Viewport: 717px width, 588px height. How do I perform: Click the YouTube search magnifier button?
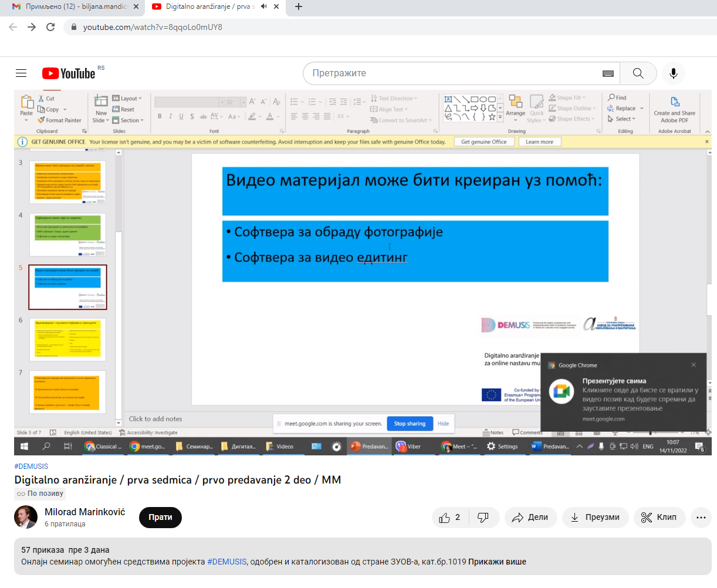tap(638, 73)
